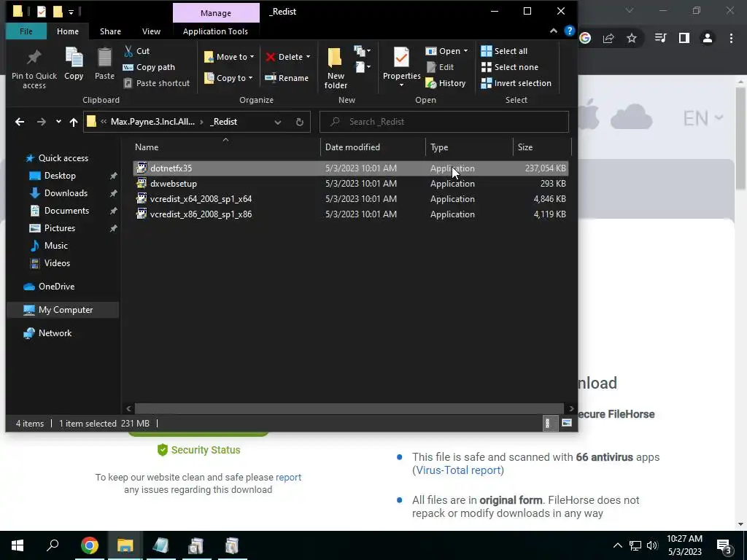Open Move to dropdown
This screenshot has width=747, height=560.
[229, 57]
